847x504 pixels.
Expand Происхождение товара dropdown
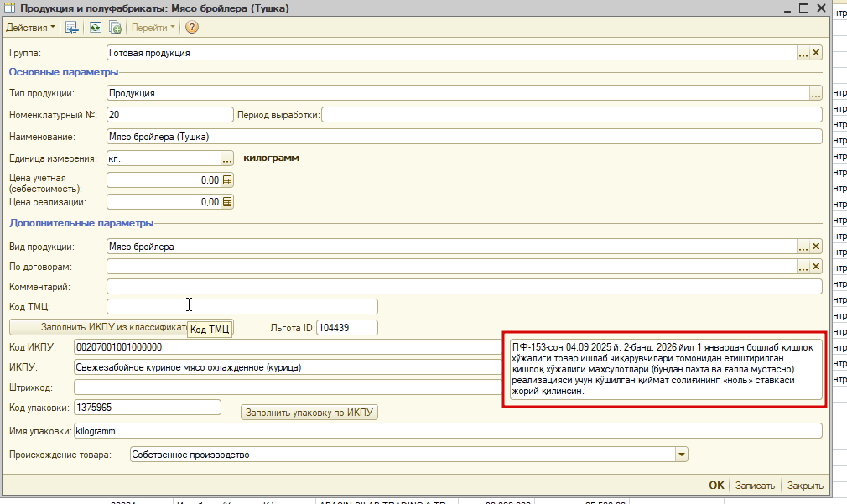(x=682, y=455)
